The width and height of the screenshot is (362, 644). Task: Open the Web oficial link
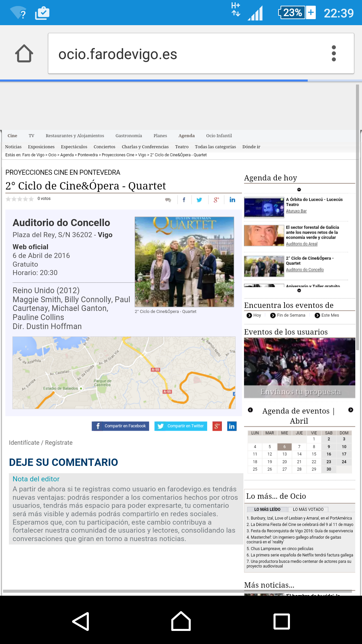[x=31, y=247]
